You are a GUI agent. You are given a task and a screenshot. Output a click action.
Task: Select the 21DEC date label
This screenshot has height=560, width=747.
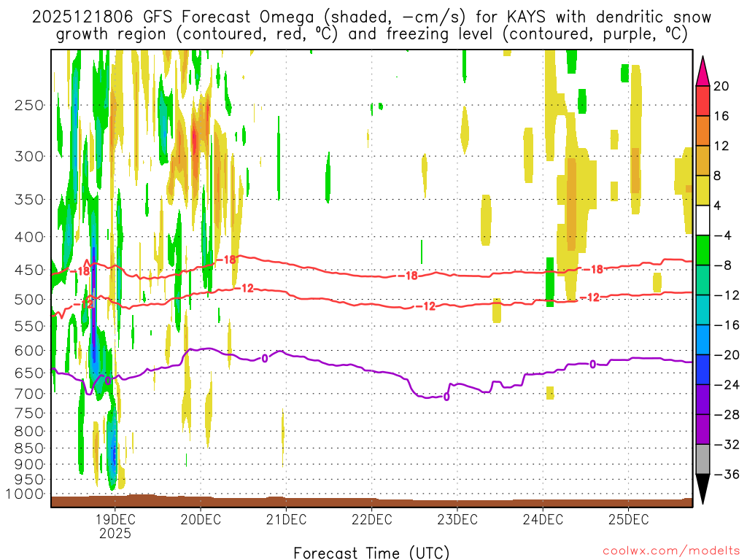[286, 519]
